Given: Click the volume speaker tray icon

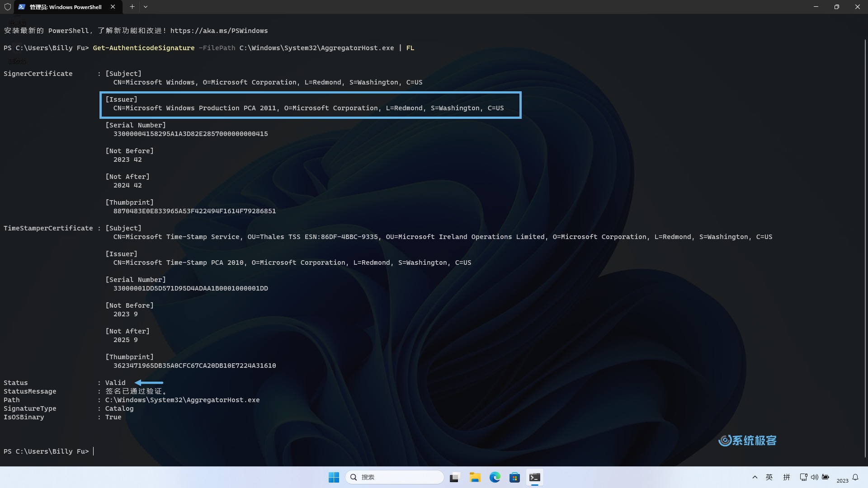Looking at the screenshot, I should coord(814,477).
